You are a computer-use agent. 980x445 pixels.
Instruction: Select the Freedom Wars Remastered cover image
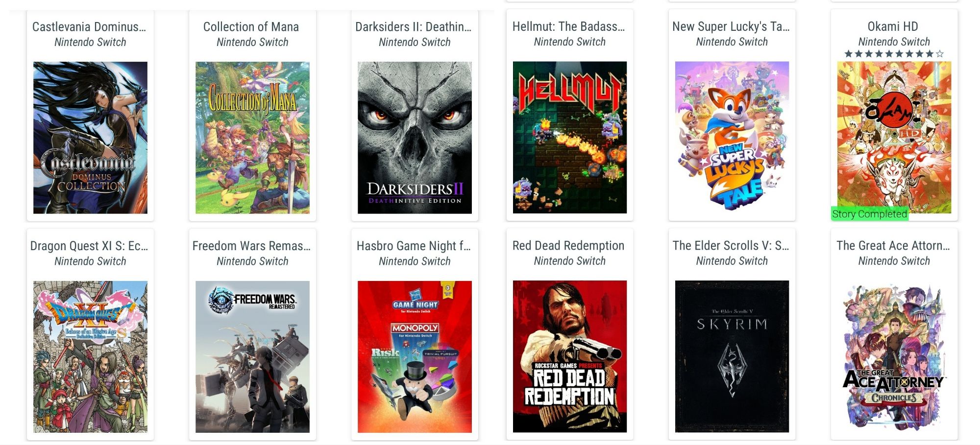pos(252,357)
